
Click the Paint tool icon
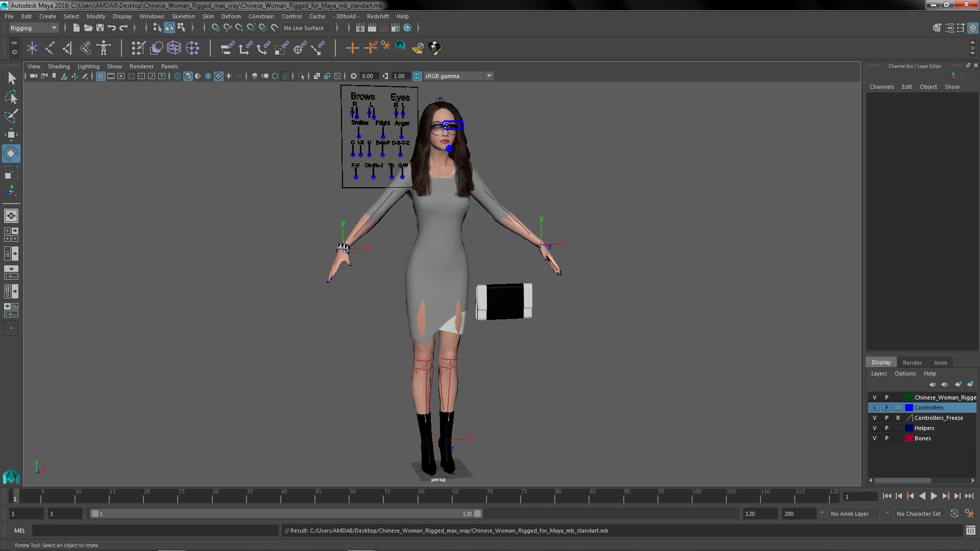[11, 115]
